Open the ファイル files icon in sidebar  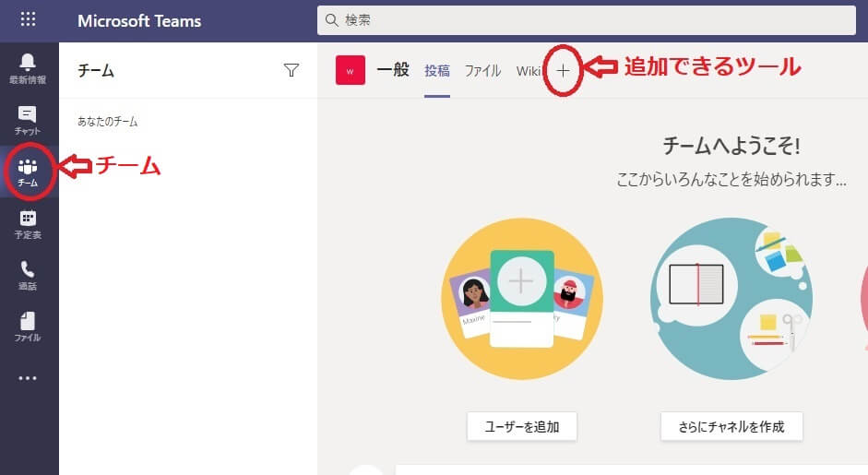28,327
